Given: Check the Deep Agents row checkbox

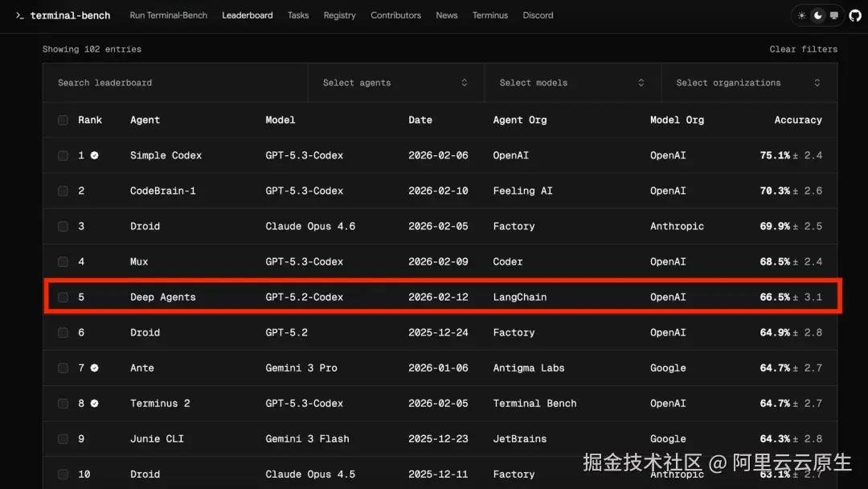Looking at the screenshot, I should 63,298.
